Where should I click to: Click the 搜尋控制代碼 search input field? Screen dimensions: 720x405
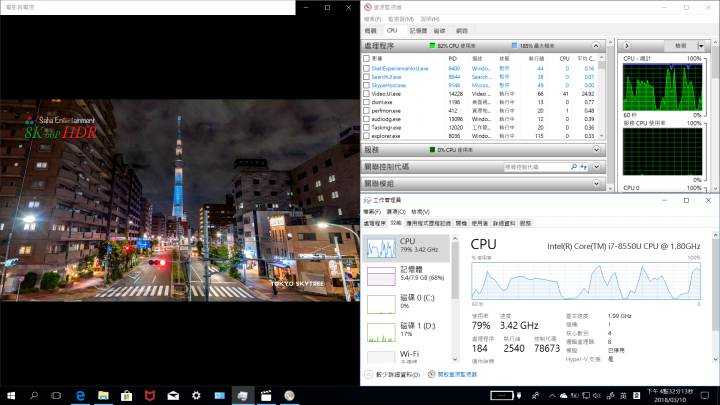pyautogui.click(x=536, y=167)
